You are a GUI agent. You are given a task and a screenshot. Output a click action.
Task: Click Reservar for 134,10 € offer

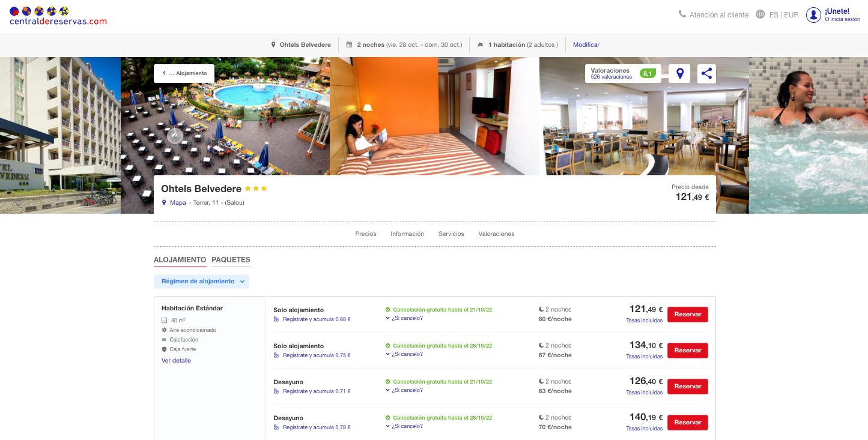688,351
